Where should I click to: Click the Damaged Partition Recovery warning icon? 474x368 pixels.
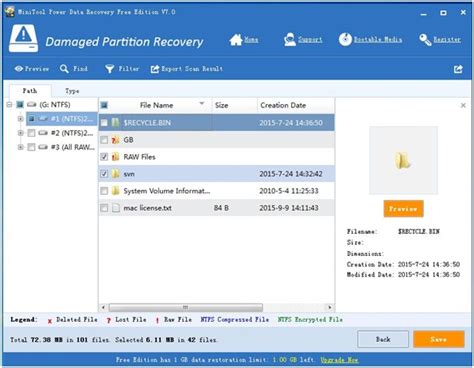point(23,38)
